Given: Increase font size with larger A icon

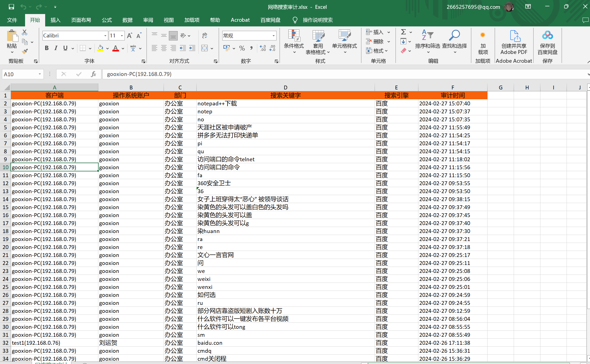Looking at the screenshot, I should pos(130,35).
